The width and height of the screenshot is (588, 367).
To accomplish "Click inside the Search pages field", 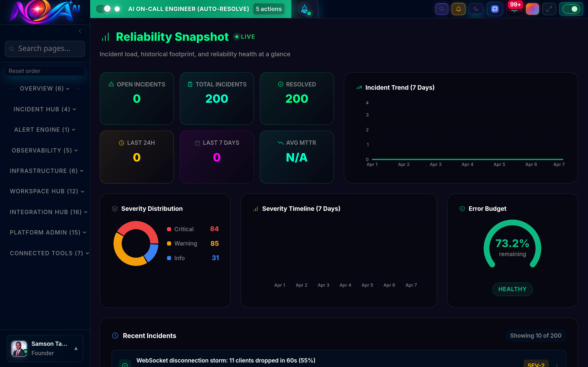I will tap(45, 49).
